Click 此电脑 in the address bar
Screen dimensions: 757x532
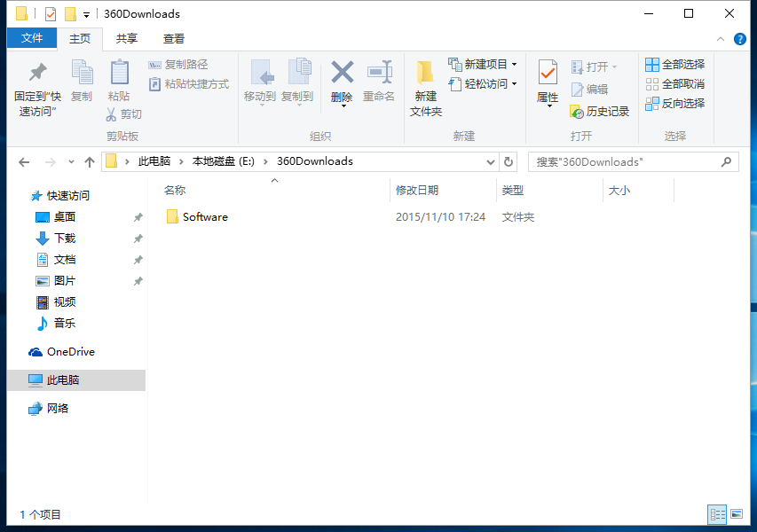[x=154, y=161]
